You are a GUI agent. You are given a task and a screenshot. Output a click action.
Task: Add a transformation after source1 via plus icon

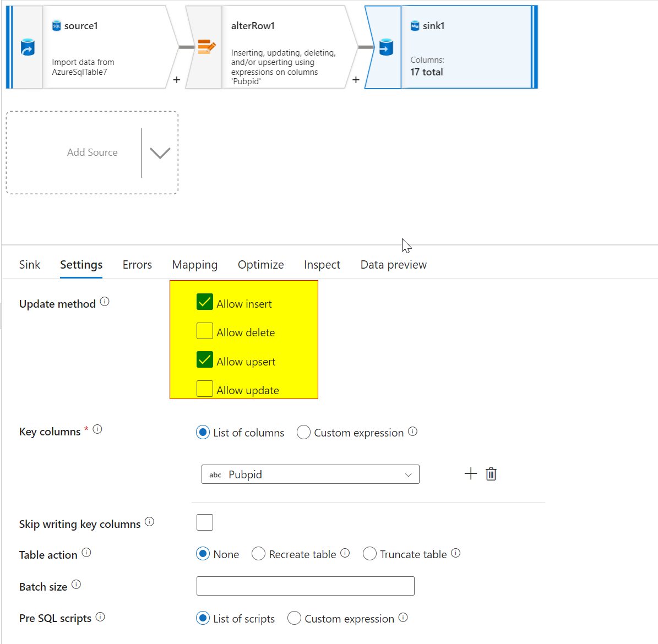tap(176, 80)
